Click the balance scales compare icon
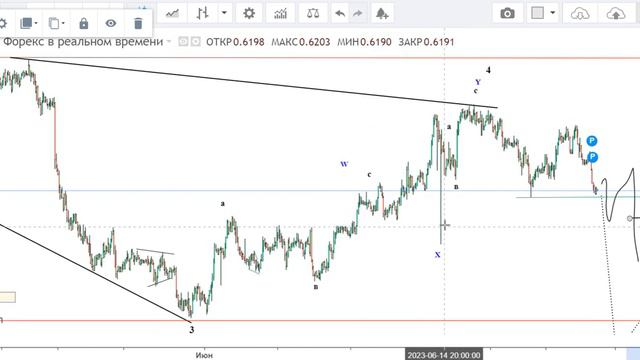This screenshot has height=360, width=640. click(x=313, y=13)
